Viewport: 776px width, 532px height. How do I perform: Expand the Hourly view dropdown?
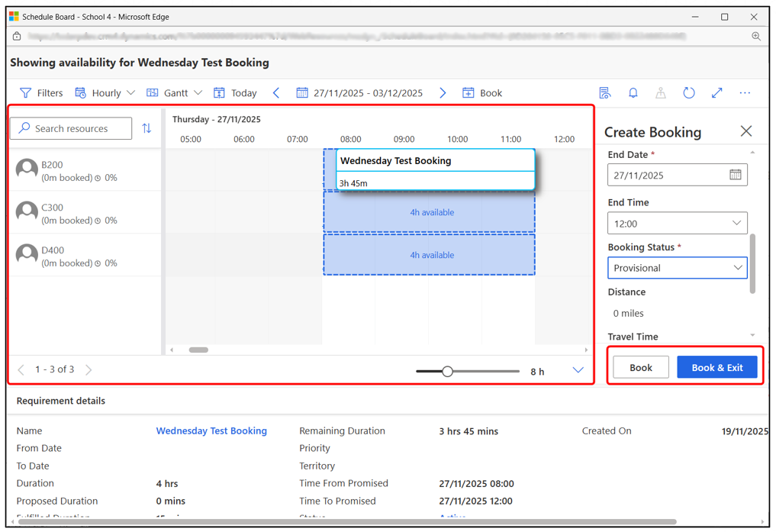point(105,93)
